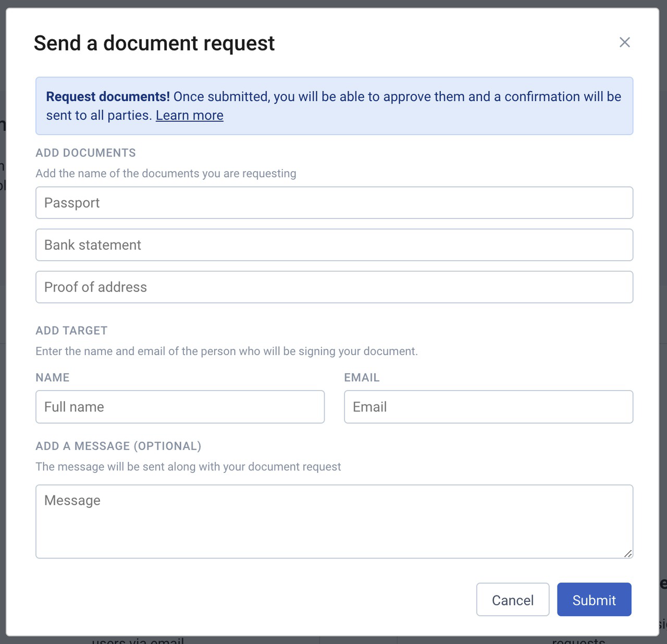Click the bold Request documents! banner text
This screenshot has height=644, width=667.
[108, 96]
